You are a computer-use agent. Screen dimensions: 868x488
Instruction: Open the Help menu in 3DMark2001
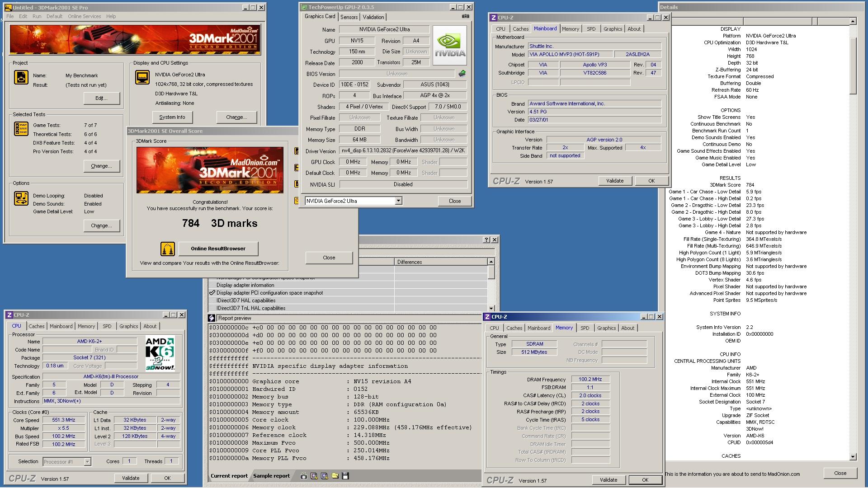111,16
